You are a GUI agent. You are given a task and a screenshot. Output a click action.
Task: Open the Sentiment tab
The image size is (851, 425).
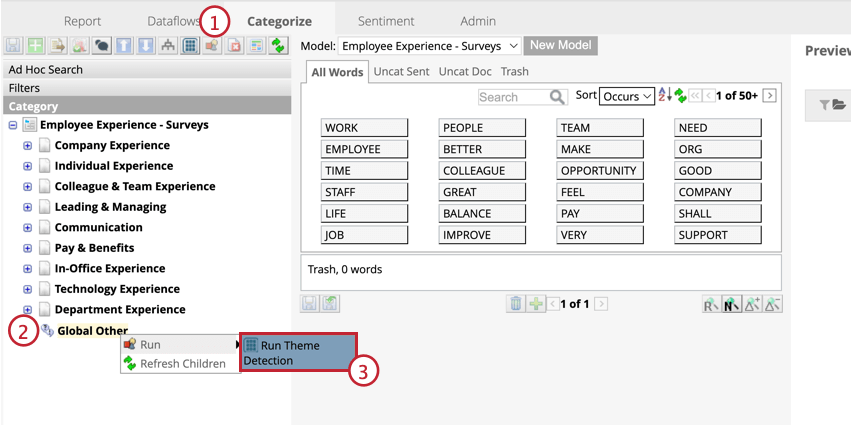[386, 21]
